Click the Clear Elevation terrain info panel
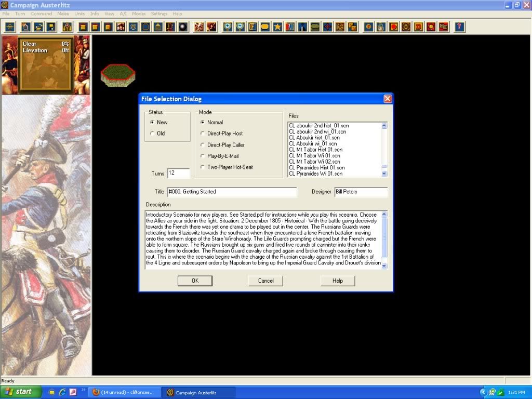The height and width of the screenshot is (399, 532). (x=46, y=64)
